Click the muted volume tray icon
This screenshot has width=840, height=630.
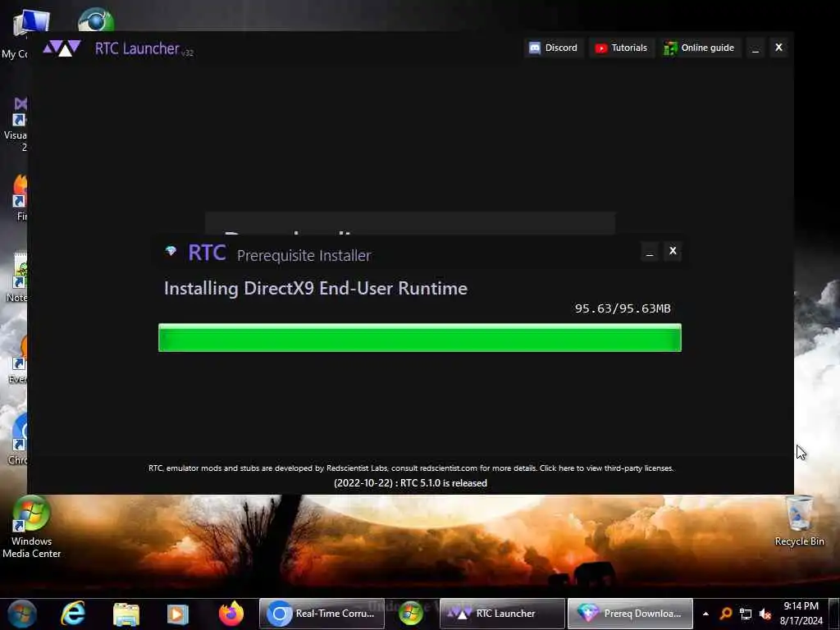click(765, 614)
